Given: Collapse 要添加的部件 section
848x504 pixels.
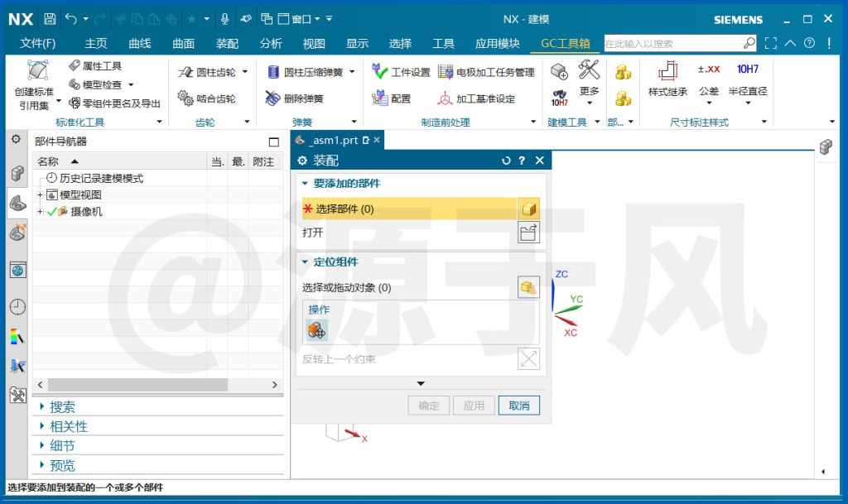Looking at the screenshot, I should pos(305,184).
